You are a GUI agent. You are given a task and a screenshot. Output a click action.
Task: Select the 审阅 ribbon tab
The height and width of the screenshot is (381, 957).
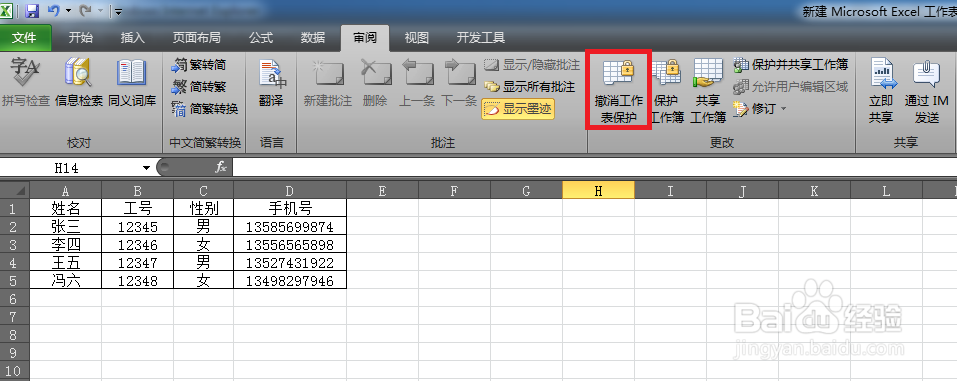364,38
